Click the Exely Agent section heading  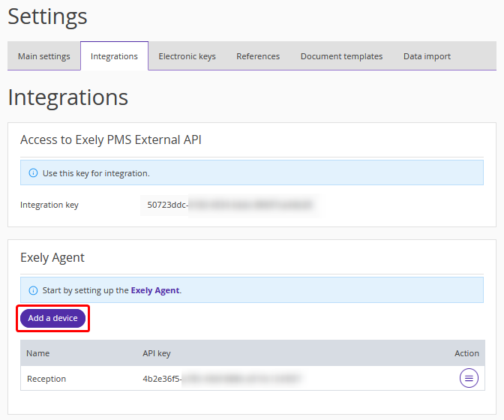click(52, 257)
